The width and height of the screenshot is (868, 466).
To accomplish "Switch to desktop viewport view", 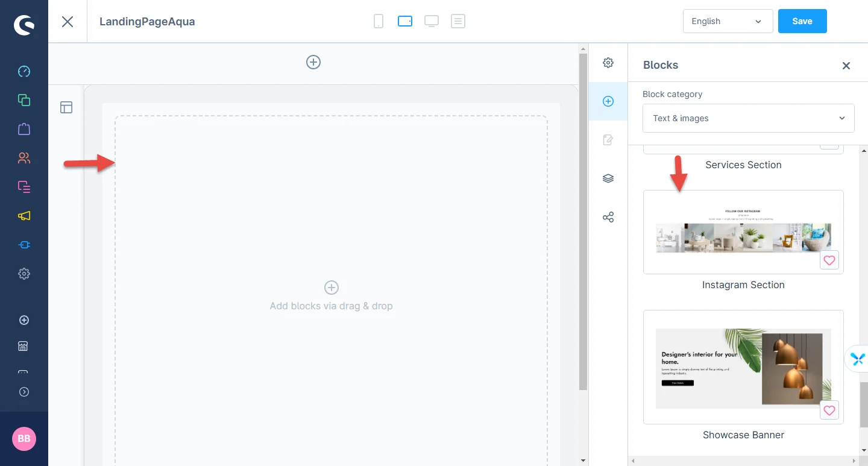I will pyautogui.click(x=432, y=22).
